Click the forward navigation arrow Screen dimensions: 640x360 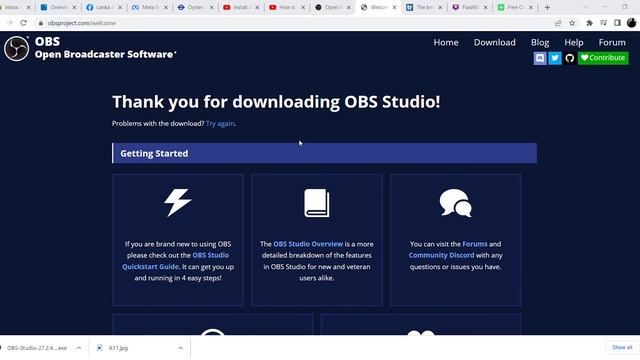(9, 23)
